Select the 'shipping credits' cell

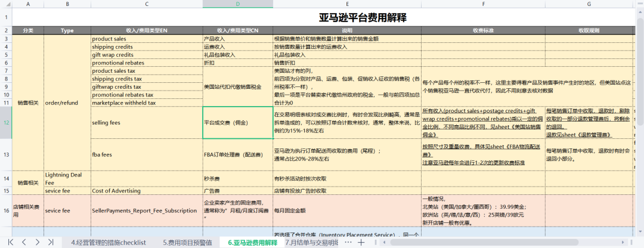pyautogui.click(x=147, y=47)
